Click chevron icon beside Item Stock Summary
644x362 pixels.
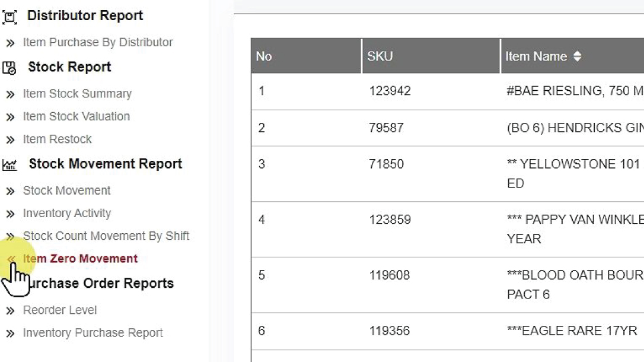tap(10, 94)
